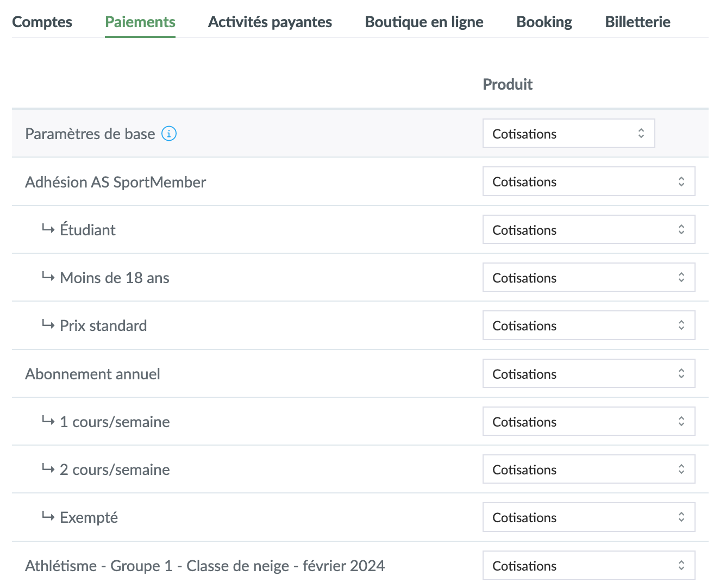Open the Étudiant product dropdown
Image resolution: width=726 pixels, height=588 pixels.
589,230
